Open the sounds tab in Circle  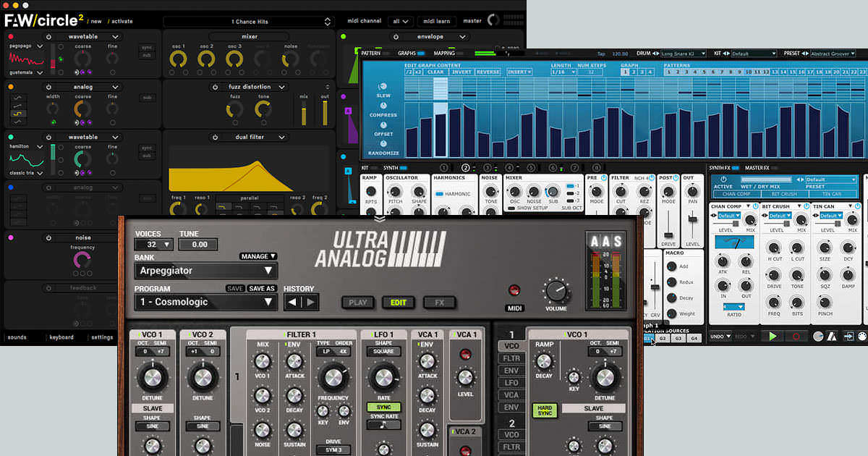click(17, 337)
